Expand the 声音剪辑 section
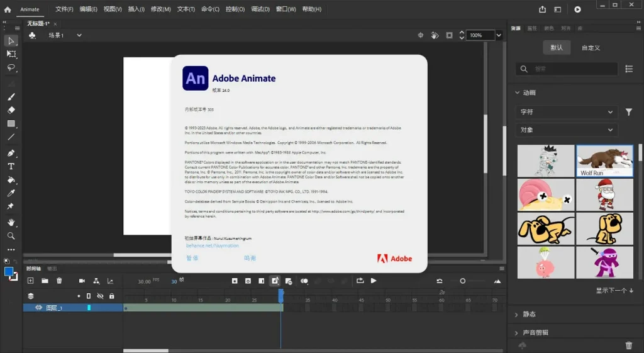 (517, 332)
